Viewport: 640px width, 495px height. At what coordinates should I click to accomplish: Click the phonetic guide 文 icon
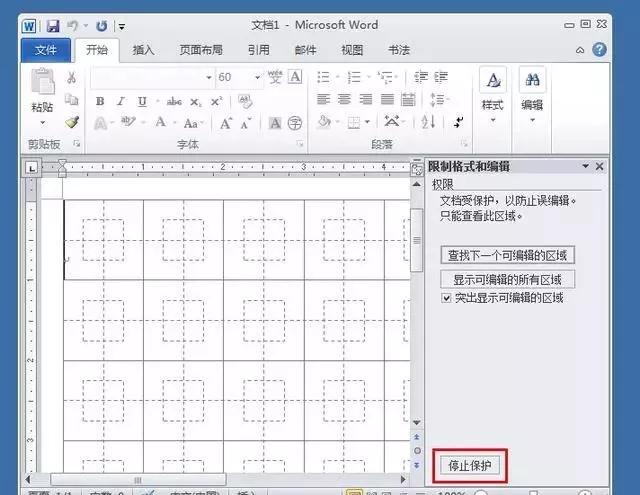(x=275, y=77)
